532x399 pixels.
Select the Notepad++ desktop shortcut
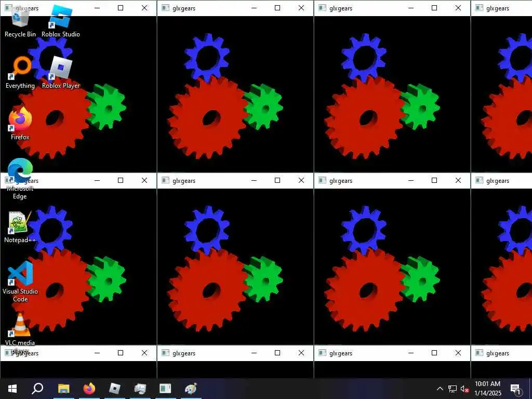click(x=20, y=228)
